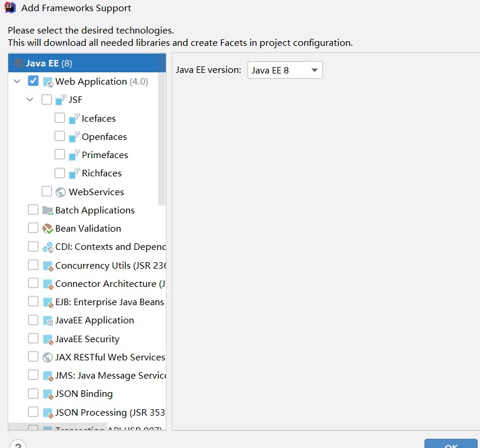Click the Bean Validation icon
The width and height of the screenshot is (480, 448).
click(x=48, y=229)
